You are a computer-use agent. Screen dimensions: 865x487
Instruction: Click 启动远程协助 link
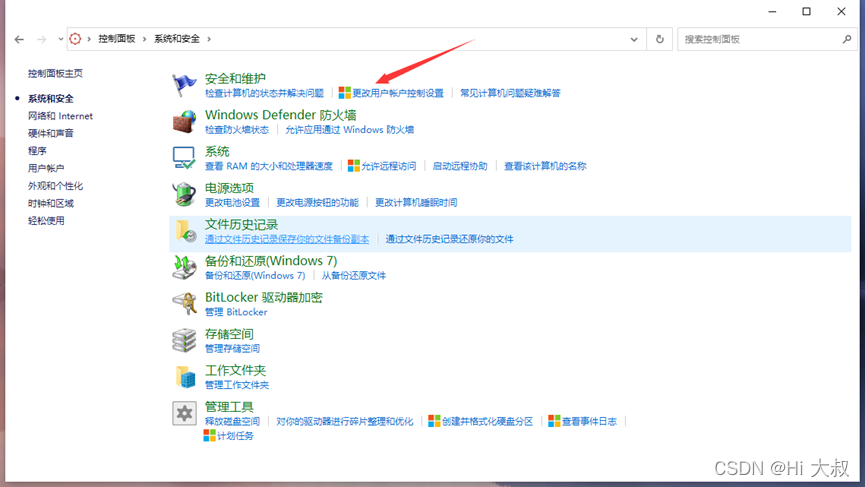460,166
